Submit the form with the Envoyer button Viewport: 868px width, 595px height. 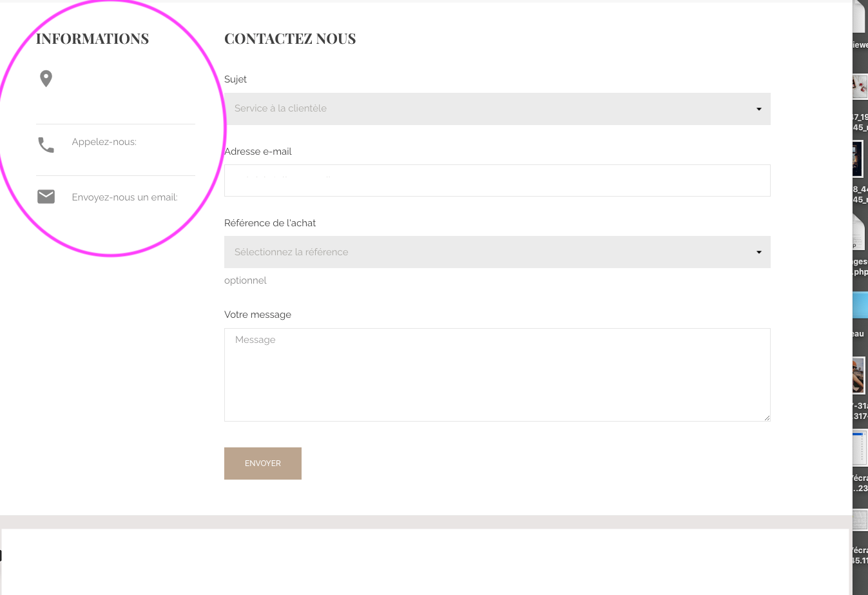pyautogui.click(x=263, y=463)
